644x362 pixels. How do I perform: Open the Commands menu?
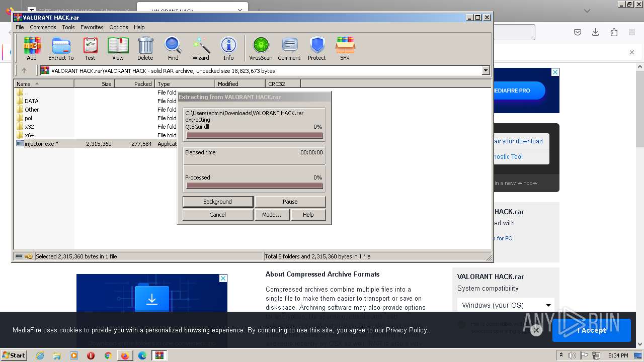43,27
